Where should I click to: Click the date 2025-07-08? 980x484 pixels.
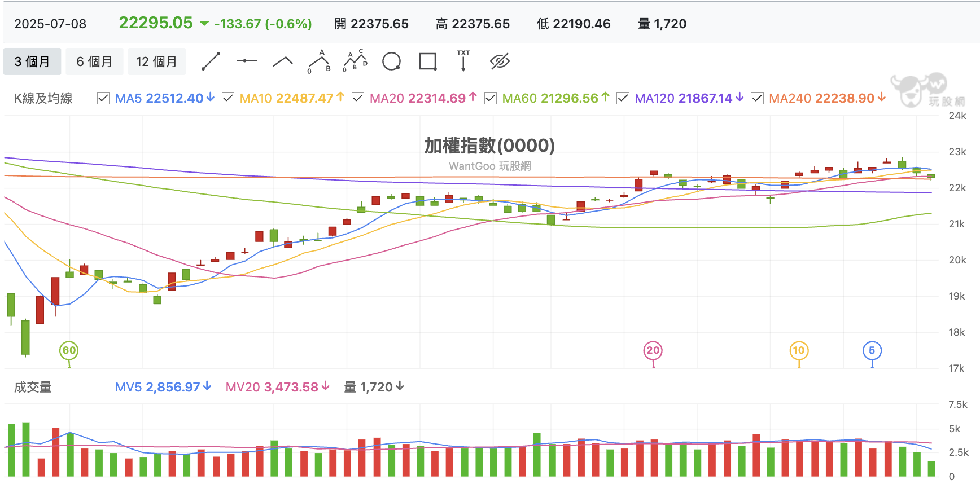tap(50, 24)
